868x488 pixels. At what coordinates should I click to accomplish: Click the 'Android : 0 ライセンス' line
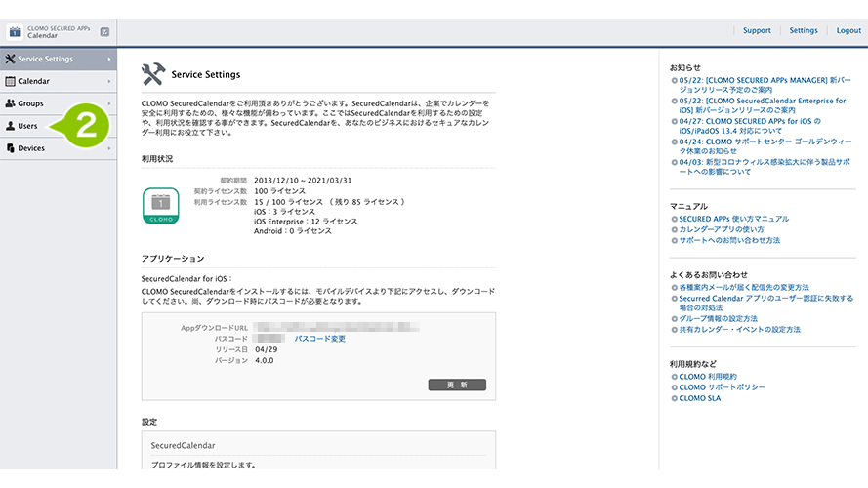click(x=293, y=231)
